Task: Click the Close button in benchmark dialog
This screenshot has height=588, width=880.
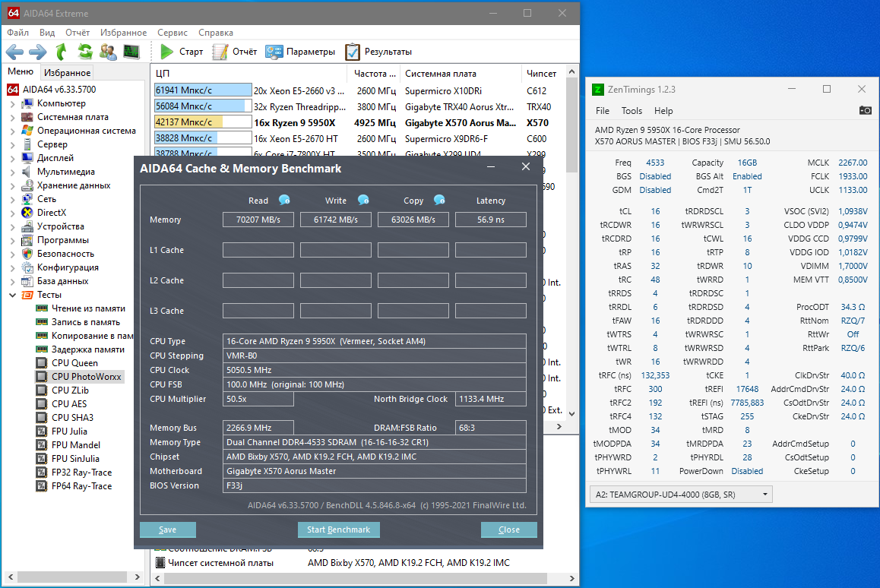Action: [509, 530]
